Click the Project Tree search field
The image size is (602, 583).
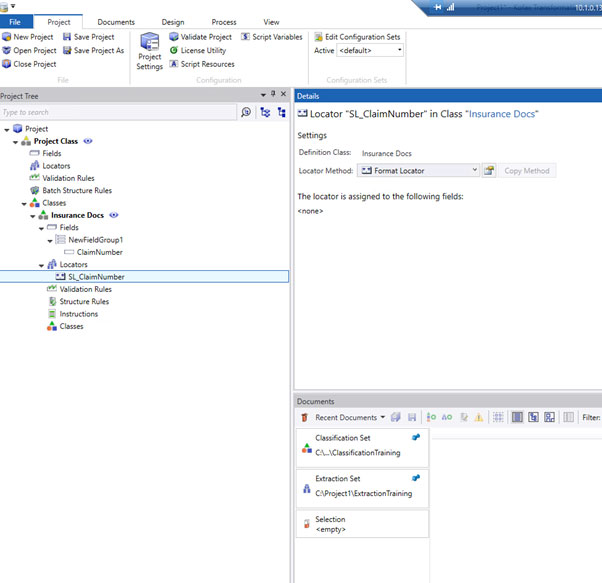coord(118,113)
